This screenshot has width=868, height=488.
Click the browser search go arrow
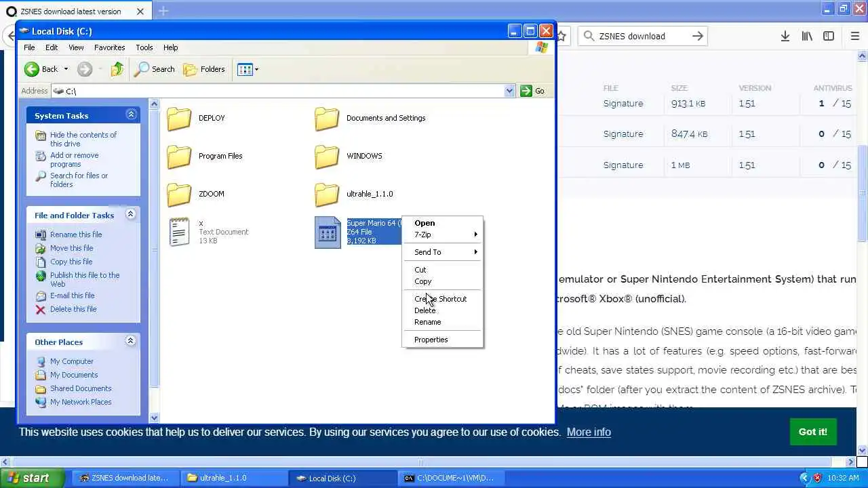pos(698,36)
